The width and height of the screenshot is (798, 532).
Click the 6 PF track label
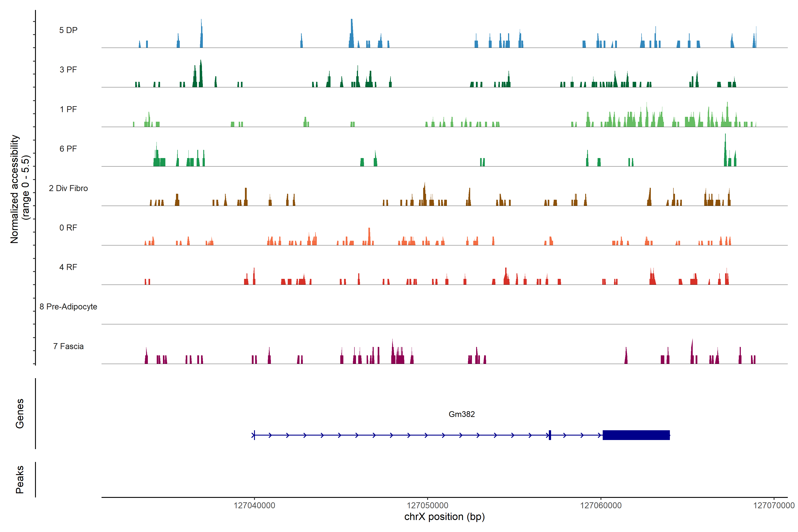coord(68,149)
